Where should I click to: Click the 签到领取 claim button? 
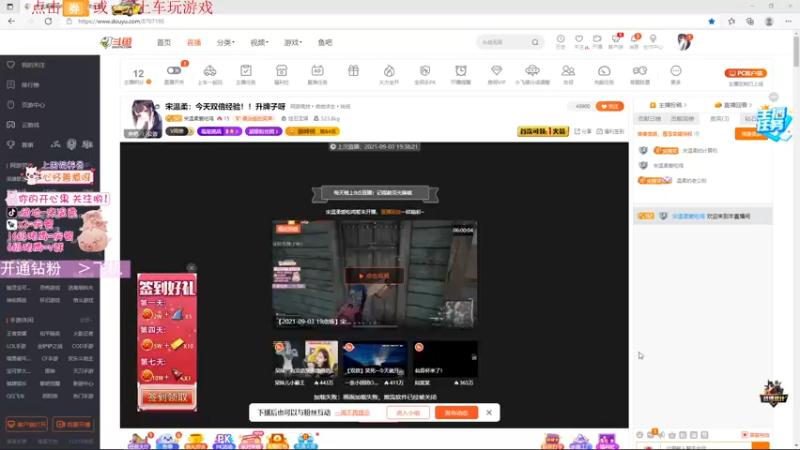[167, 397]
